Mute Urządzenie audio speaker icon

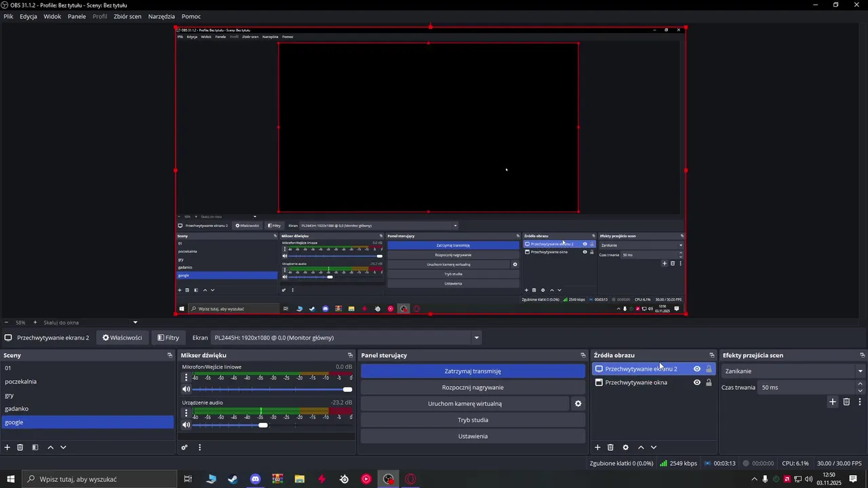[186, 425]
